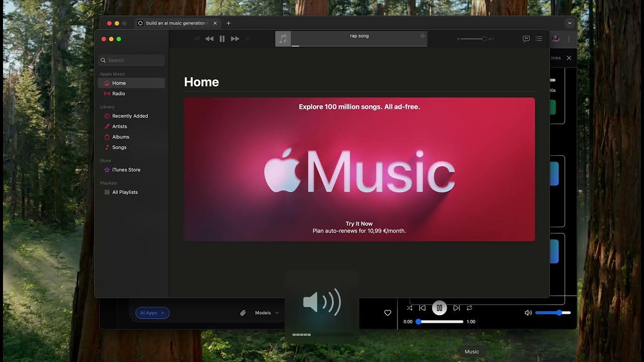Focus the Music Search field
This screenshot has width=644, height=362.
pyautogui.click(x=132, y=60)
